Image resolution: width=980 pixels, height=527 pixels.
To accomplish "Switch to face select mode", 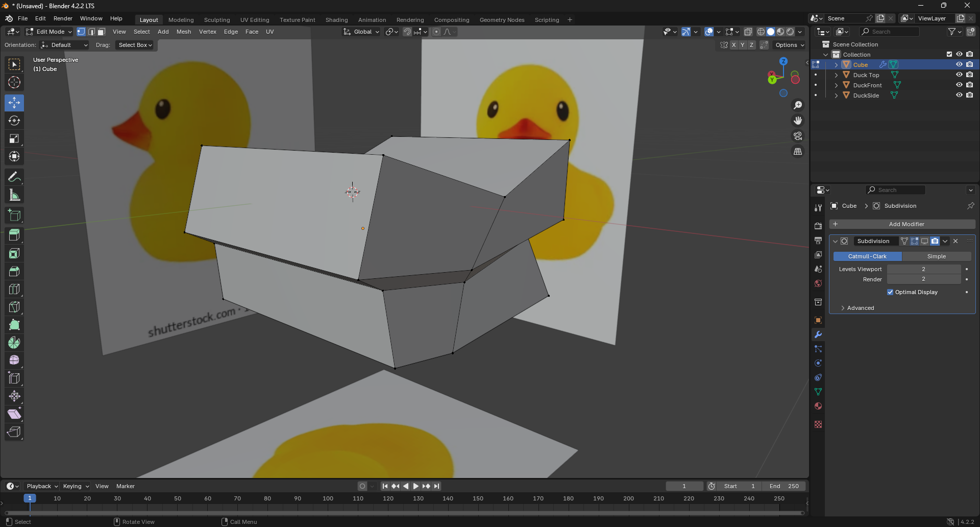I will click(102, 32).
